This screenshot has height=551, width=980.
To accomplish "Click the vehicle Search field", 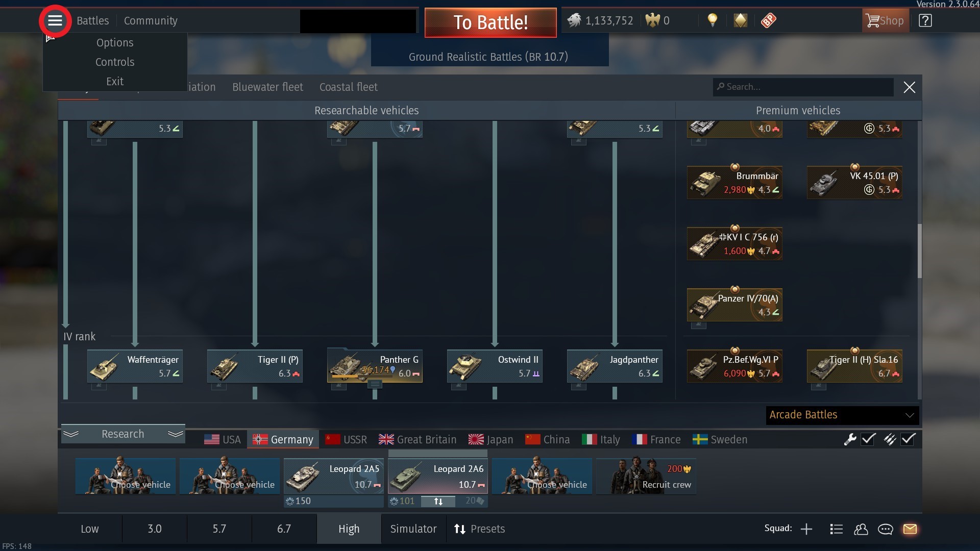I will tap(803, 87).
